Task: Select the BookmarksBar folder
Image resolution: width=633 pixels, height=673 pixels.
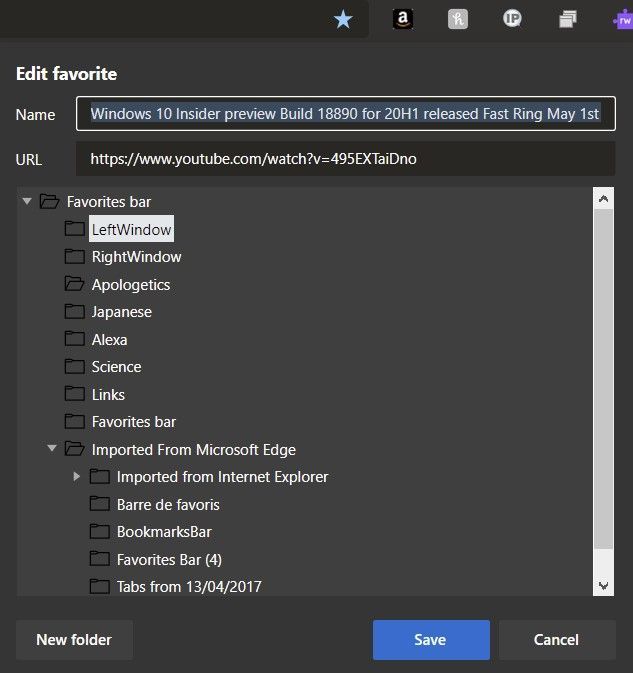Action: click(x=164, y=532)
